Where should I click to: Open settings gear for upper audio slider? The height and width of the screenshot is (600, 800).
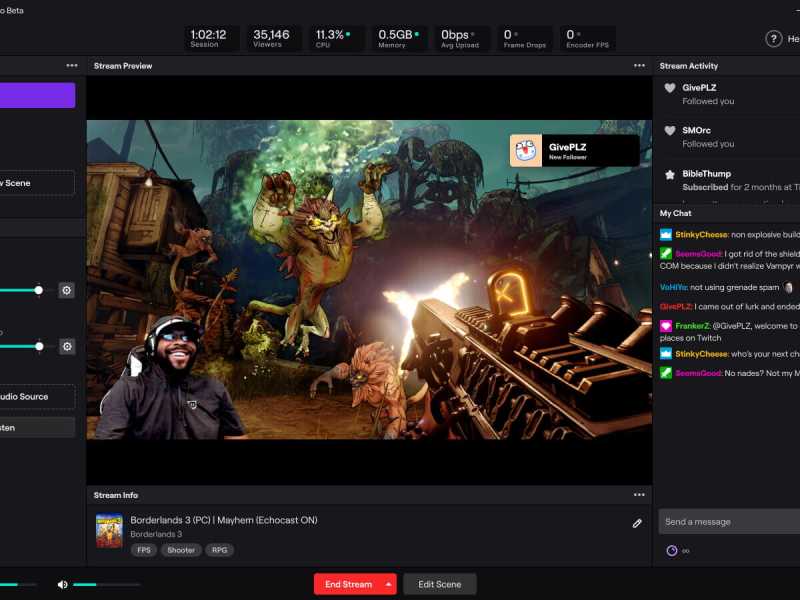point(67,290)
